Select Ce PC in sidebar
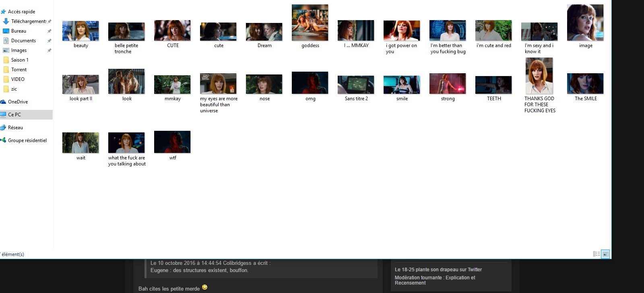Screen dimensions: 644x293 (x=14, y=115)
